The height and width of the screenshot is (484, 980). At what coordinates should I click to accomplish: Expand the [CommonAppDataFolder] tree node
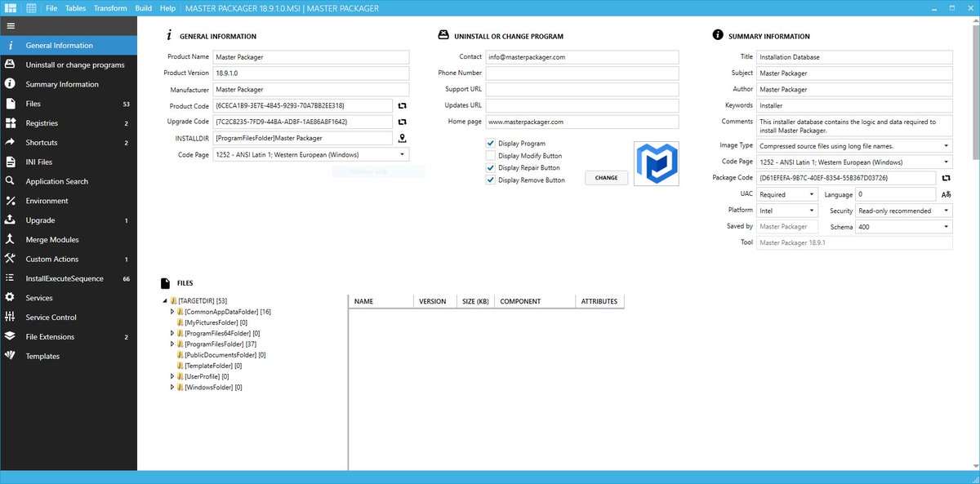172,312
